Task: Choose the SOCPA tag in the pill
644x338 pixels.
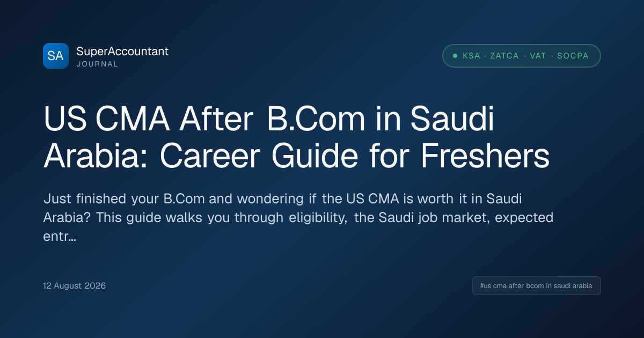Action: tap(573, 56)
